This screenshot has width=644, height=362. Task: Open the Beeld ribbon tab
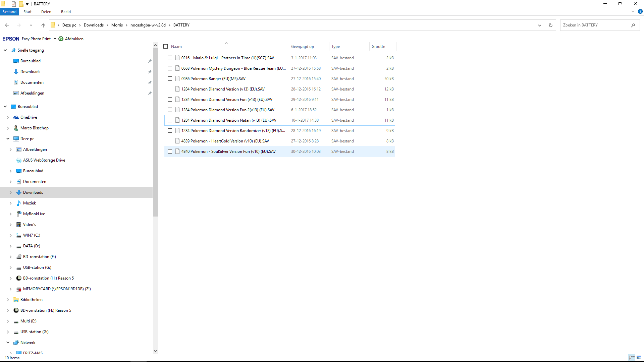click(x=66, y=12)
